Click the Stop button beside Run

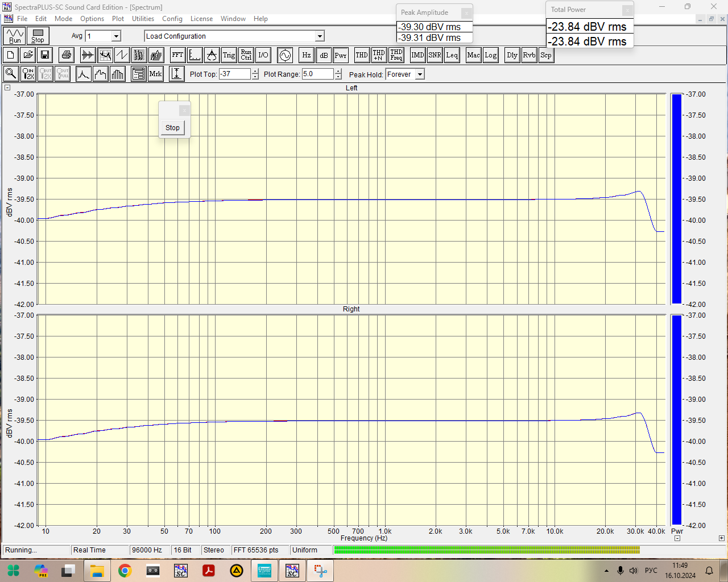point(38,36)
